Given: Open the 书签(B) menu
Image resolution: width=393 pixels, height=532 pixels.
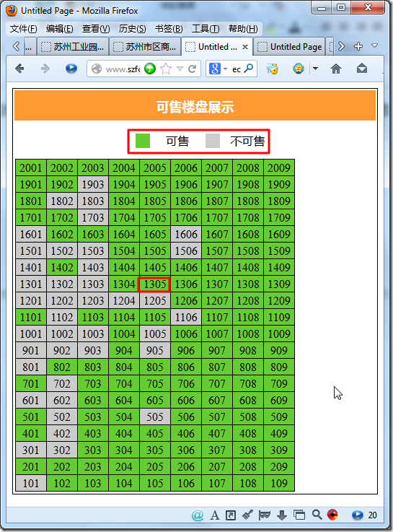Looking at the screenshot, I should click(169, 29).
